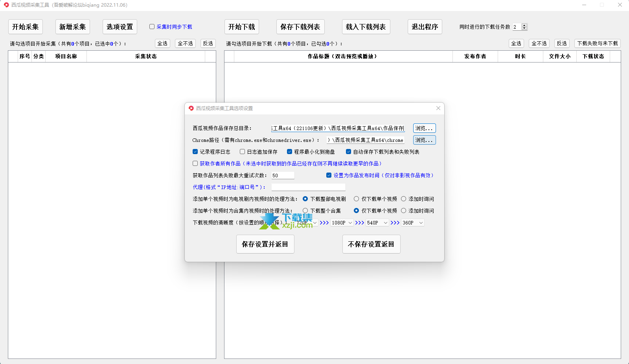Click the 下载状态 column header
The image size is (629, 364).
click(x=593, y=56)
